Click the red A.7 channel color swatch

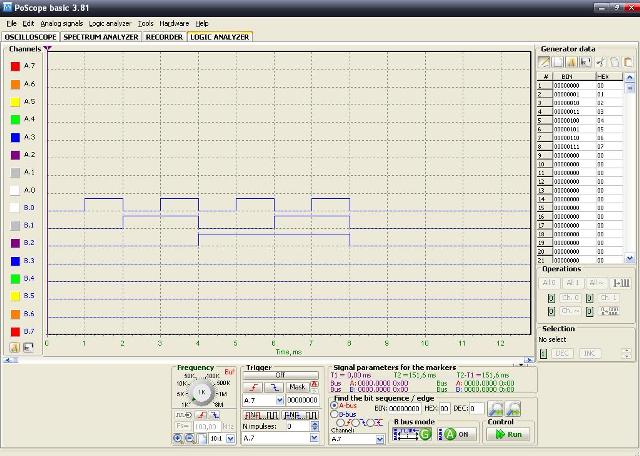(x=15, y=66)
